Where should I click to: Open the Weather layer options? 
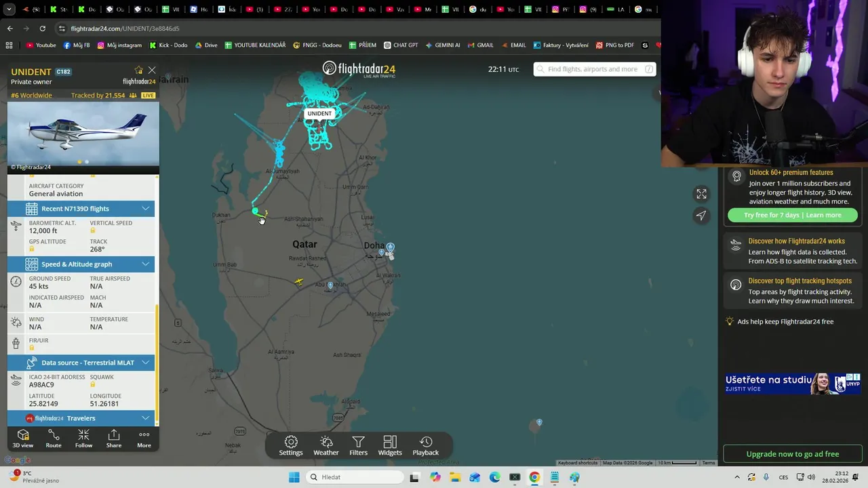click(326, 446)
